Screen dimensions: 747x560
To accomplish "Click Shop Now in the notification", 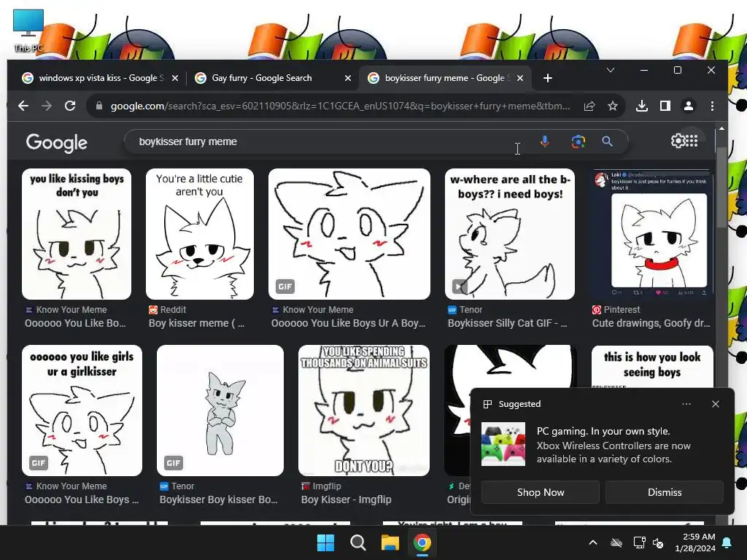I will point(541,492).
